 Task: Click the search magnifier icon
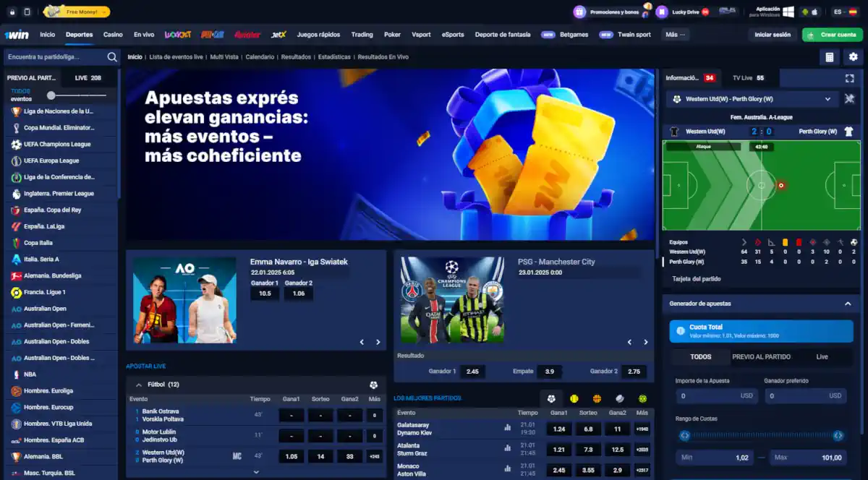(x=112, y=57)
